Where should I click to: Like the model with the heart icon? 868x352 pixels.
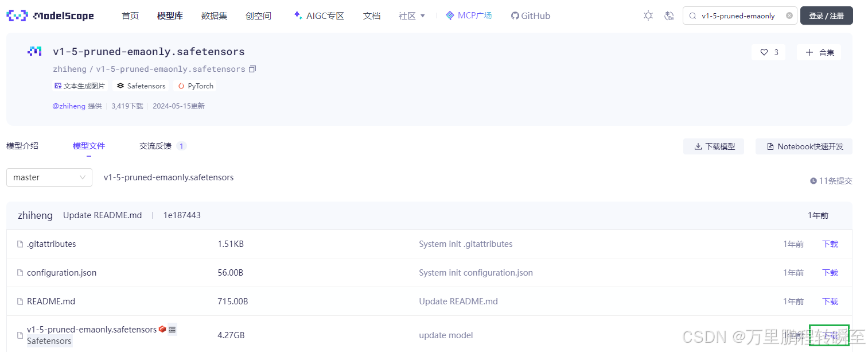[x=764, y=52]
